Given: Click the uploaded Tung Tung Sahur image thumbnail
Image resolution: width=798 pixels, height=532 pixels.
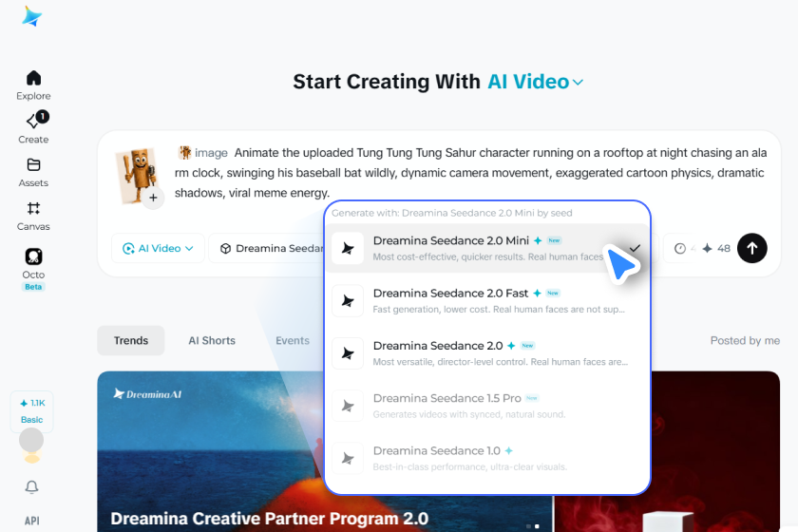Looking at the screenshot, I should 135,176.
